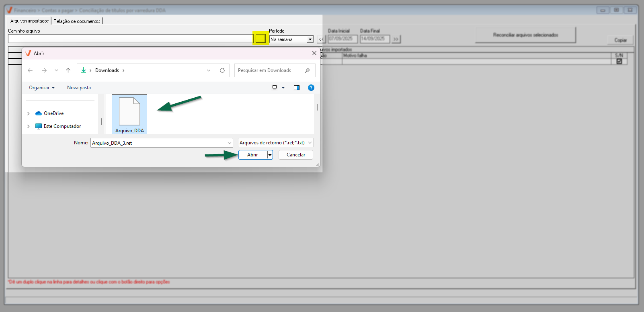Expand the chevron after Downloads breadcrumb
This screenshot has width=644, height=312.
(123, 70)
